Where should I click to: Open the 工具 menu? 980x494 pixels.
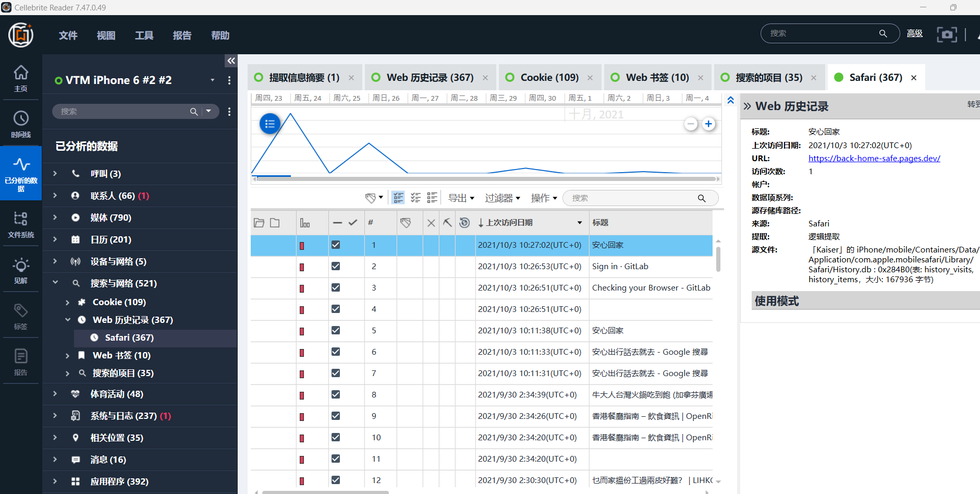coord(144,35)
